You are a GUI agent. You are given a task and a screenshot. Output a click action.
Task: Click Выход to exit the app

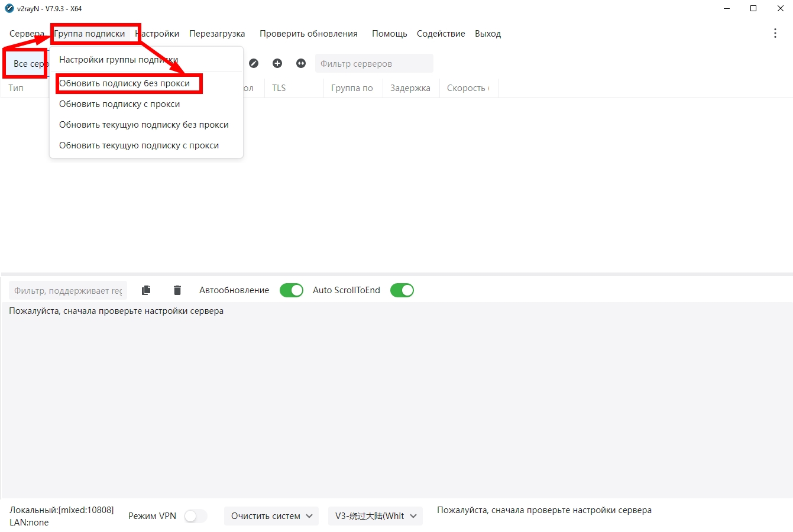pyautogui.click(x=488, y=34)
